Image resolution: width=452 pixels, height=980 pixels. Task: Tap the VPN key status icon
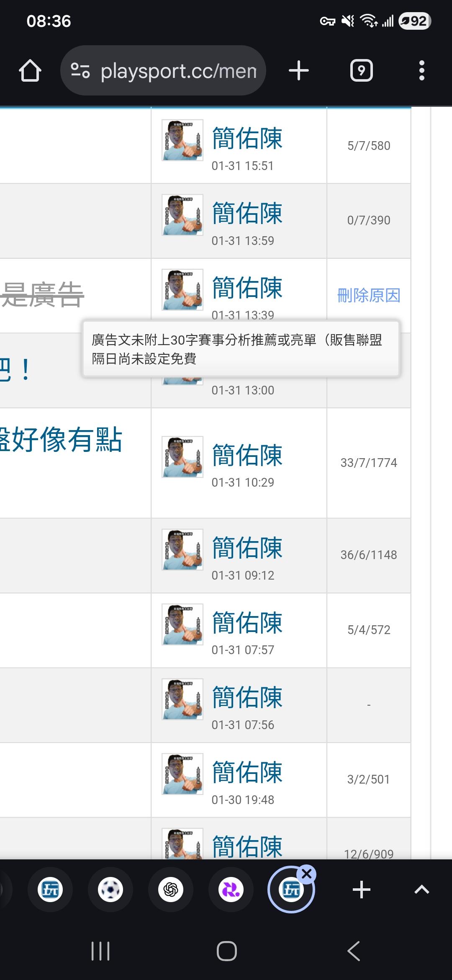(328, 21)
